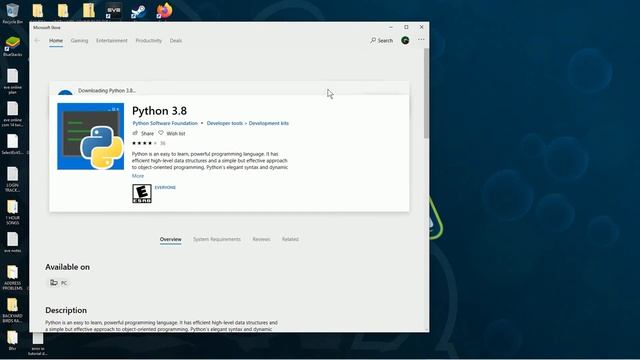Select the Firefox desktop shortcut

point(164,11)
